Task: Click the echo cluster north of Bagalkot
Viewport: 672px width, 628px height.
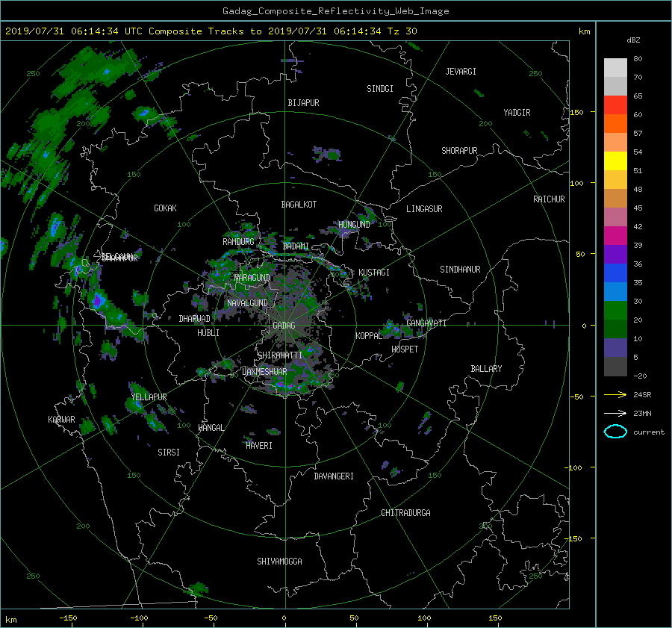Action: point(328,154)
